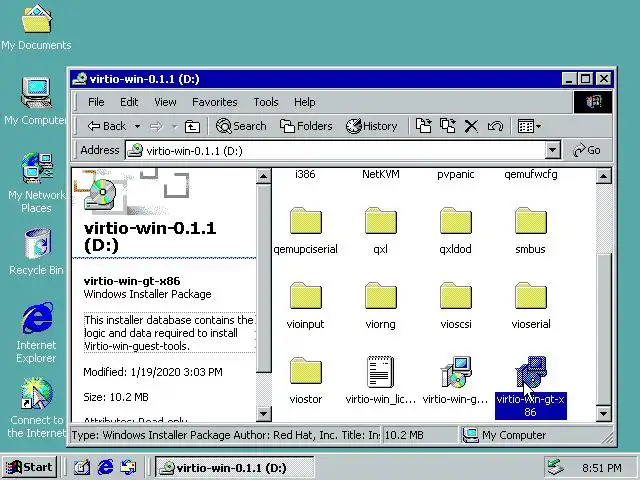The height and width of the screenshot is (480, 640).
Task: Toggle the Folders pane button
Action: (306, 126)
